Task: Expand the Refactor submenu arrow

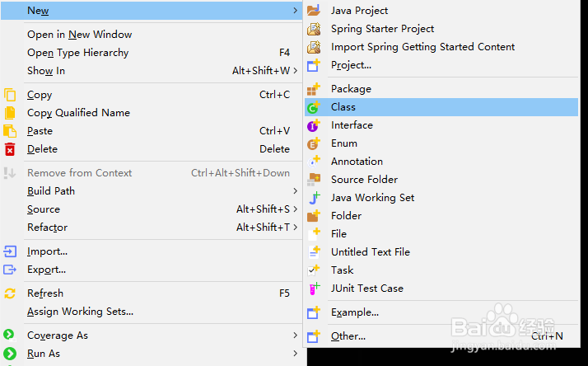Action: (x=295, y=228)
